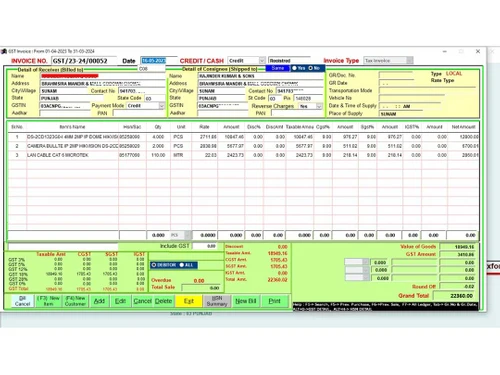Select the CAMERA BULLTE IP item row
Viewport: 500px width, 375px height.
[243, 146]
